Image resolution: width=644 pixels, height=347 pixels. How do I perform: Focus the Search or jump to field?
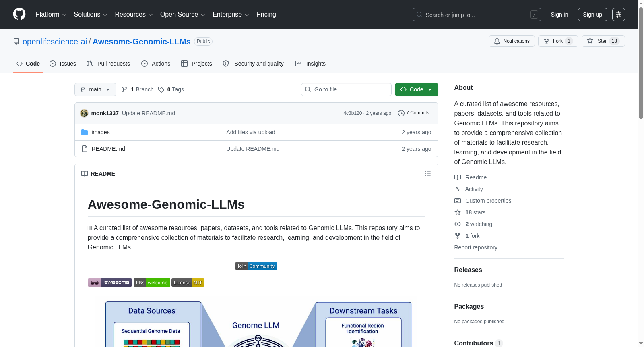pyautogui.click(x=477, y=15)
